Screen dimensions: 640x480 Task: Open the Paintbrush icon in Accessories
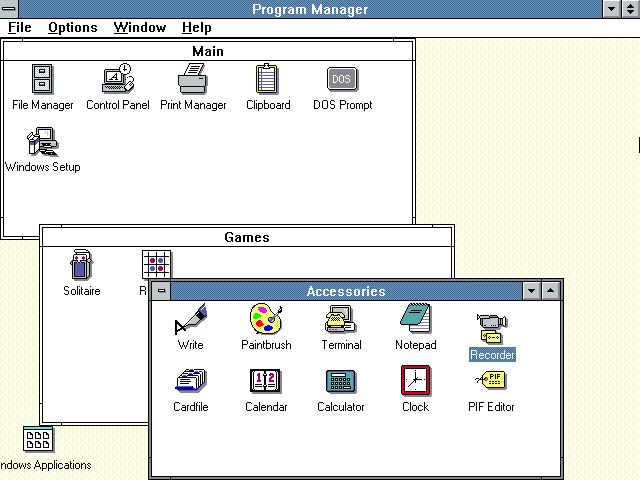tap(266, 320)
